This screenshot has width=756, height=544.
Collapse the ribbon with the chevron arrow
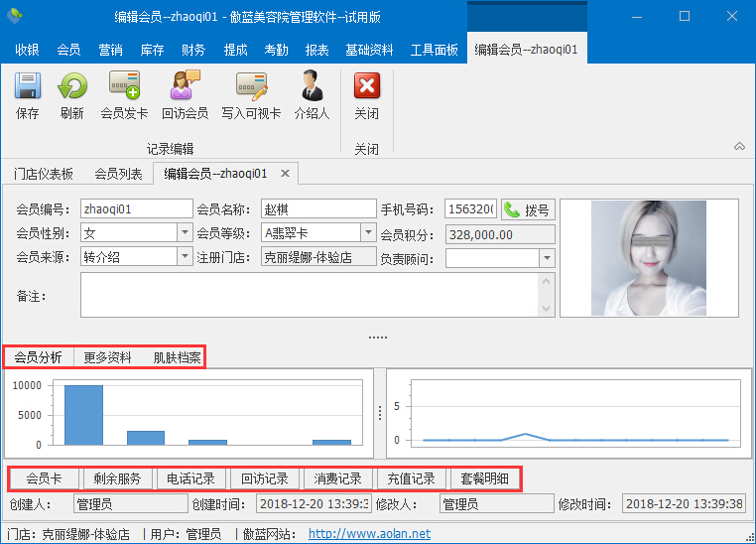[x=739, y=146]
